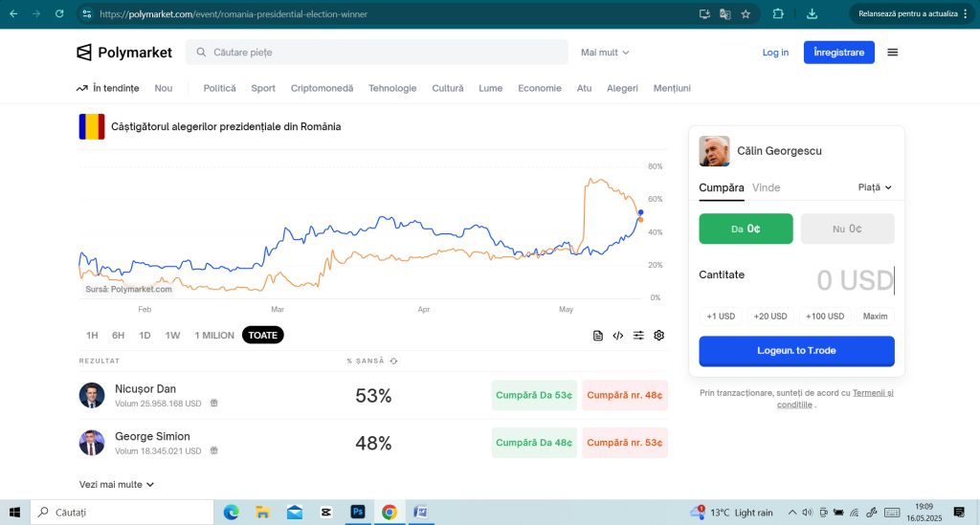Select the TOATE chart range

coord(262,336)
